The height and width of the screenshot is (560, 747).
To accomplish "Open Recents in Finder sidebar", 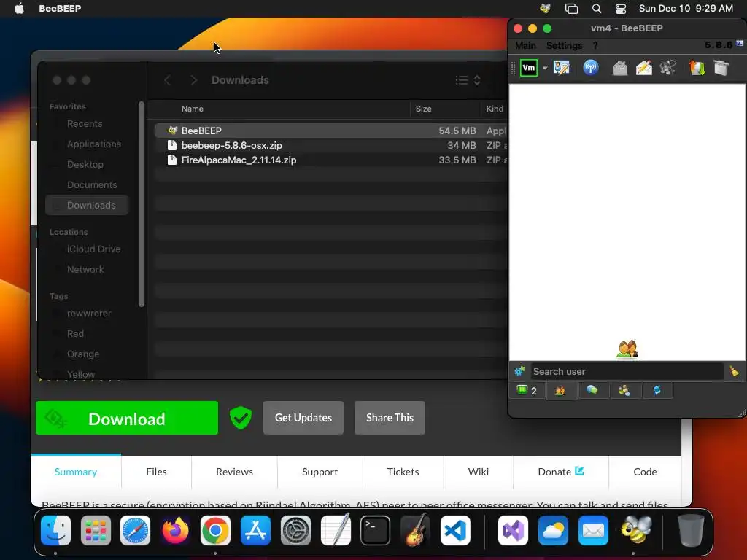I will coord(85,124).
